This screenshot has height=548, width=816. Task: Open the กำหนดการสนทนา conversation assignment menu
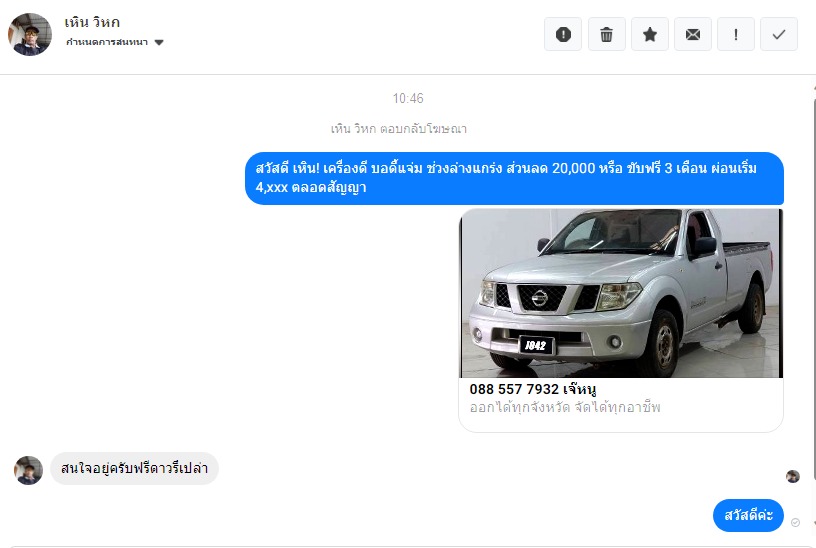pos(108,43)
